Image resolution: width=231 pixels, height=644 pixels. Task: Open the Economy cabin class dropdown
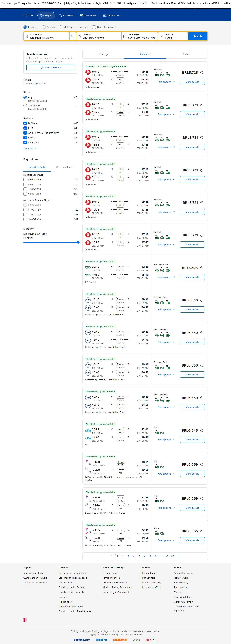(83, 27)
